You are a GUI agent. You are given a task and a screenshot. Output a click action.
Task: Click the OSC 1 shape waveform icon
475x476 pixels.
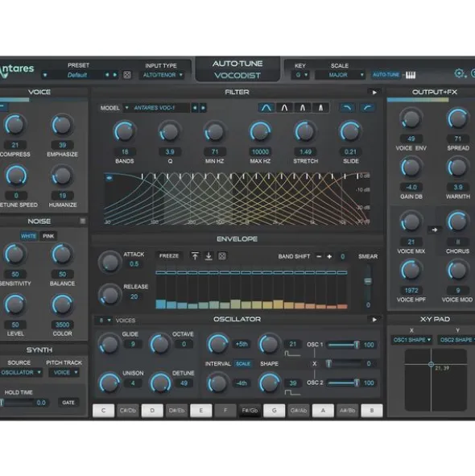click(x=292, y=354)
